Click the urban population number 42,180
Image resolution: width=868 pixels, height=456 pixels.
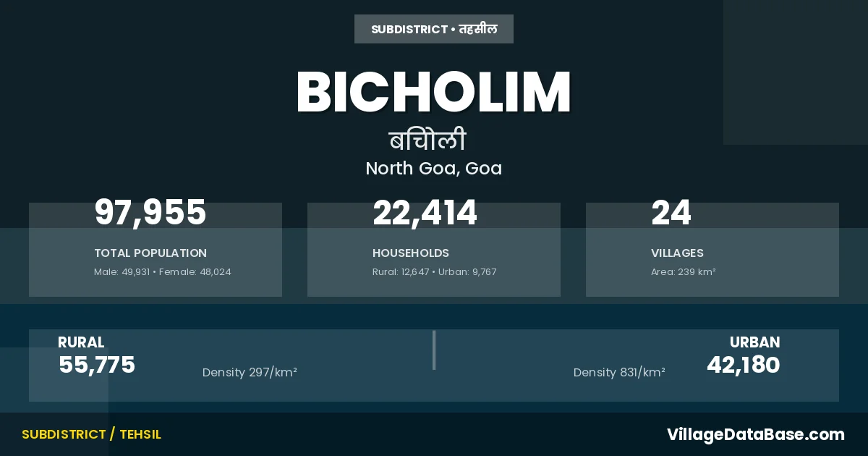tap(743, 365)
